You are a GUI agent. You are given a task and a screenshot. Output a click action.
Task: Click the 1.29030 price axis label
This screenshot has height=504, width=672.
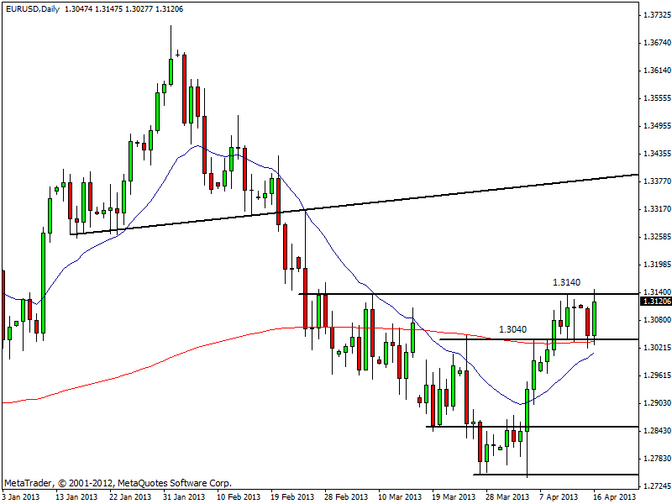click(x=656, y=404)
